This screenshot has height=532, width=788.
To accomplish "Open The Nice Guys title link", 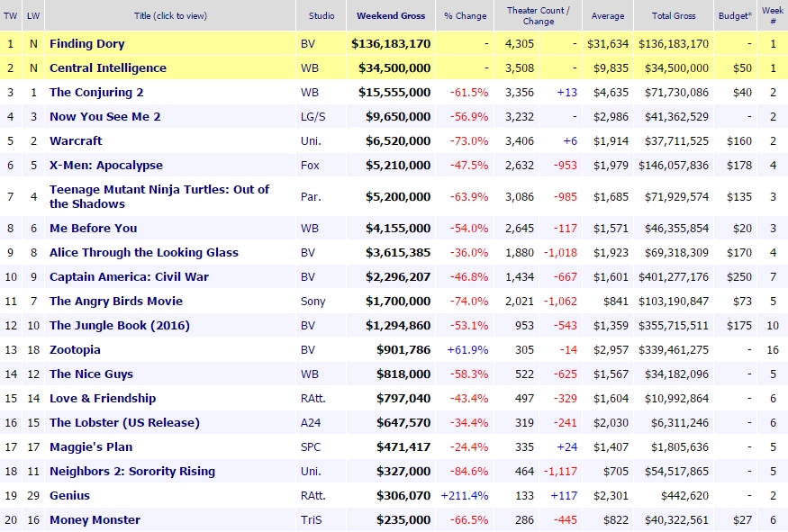I will point(92,374).
